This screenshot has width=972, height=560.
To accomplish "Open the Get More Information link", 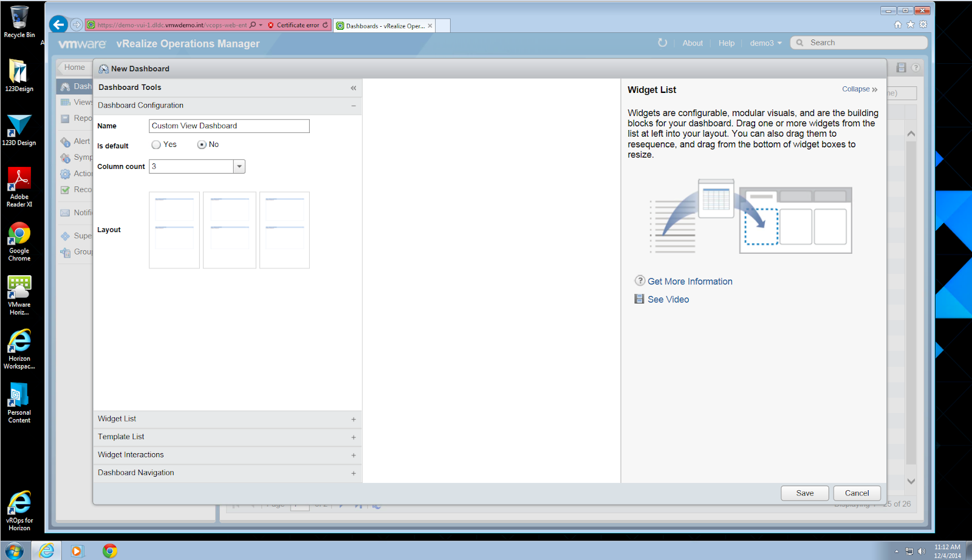I will [x=690, y=281].
